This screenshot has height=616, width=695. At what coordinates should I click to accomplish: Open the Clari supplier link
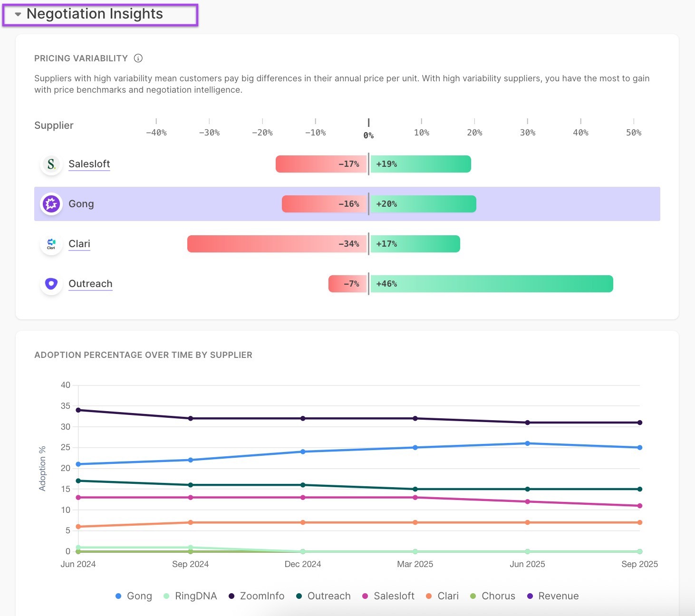click(79, 244)
